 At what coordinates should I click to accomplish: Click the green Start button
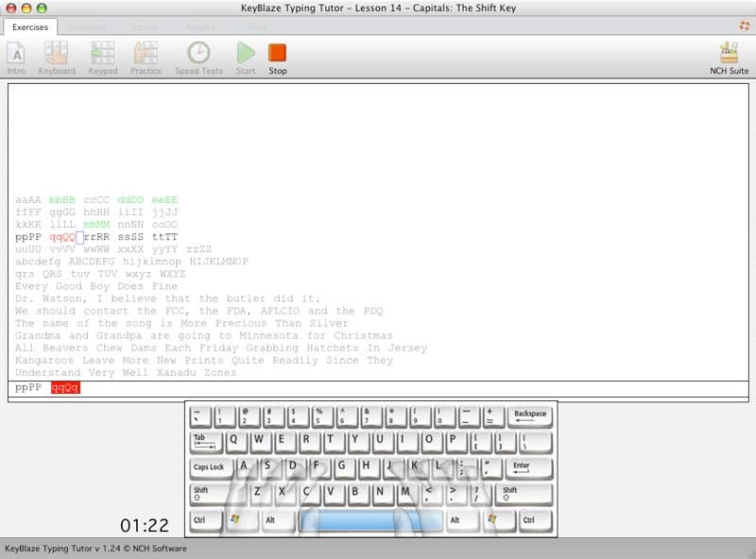point(245,55)
